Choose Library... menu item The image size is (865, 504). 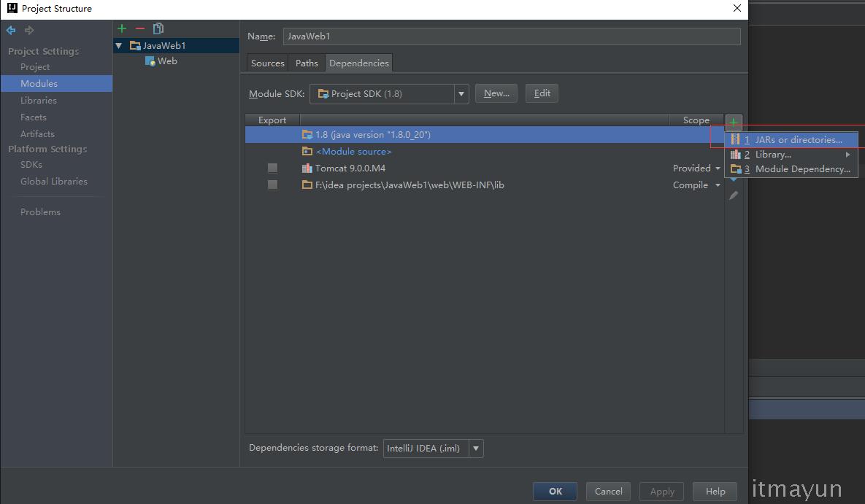pyautogui.click(x=791, y=155)
